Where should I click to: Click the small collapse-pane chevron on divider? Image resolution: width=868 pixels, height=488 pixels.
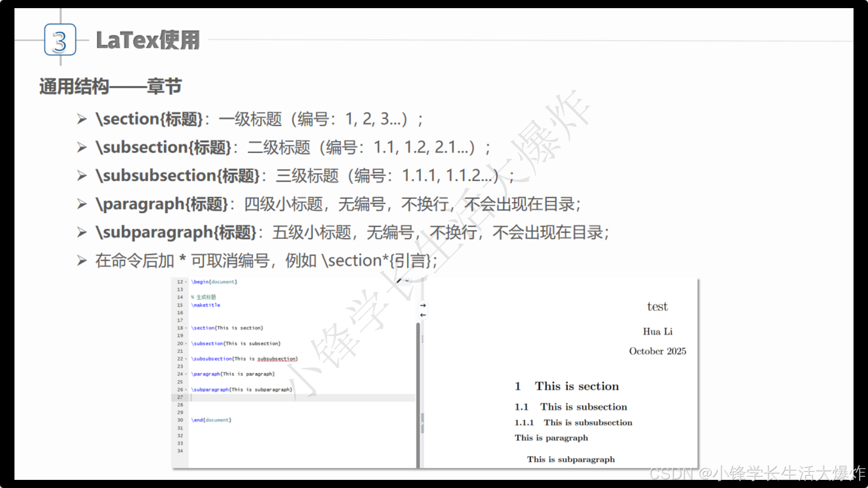tap(422, 423)
